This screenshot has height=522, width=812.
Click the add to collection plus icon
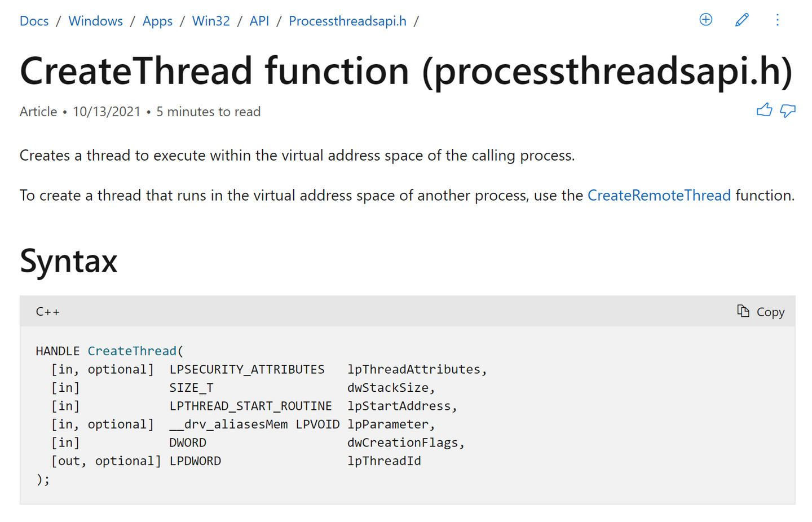click(x=705, y=20)
